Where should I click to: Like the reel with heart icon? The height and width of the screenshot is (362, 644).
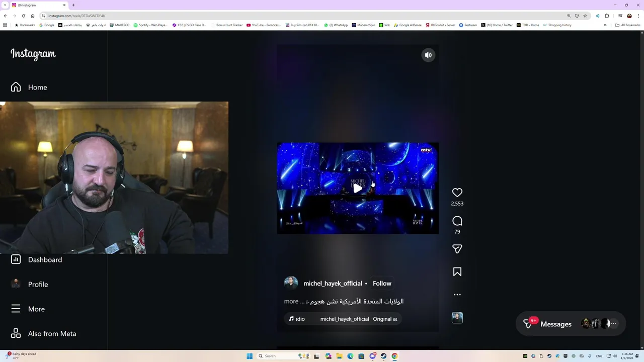coord(457,193)
